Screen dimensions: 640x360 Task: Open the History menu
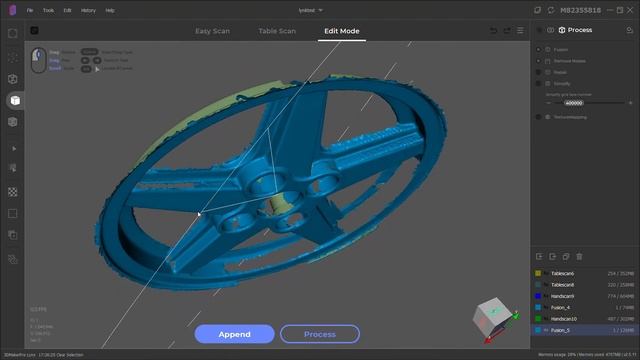(88, 10)
